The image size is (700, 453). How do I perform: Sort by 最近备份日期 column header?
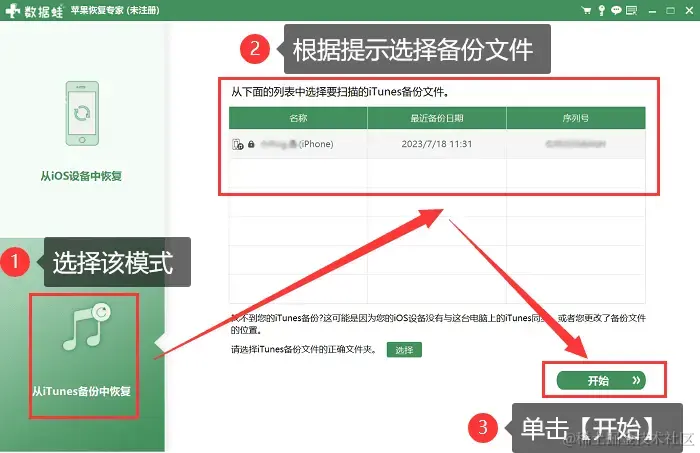coord(437,118)
